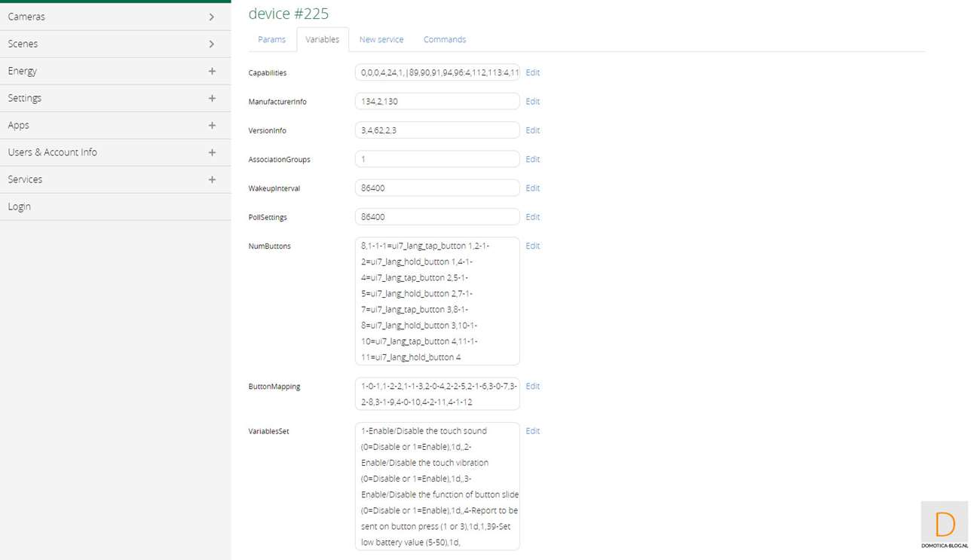Expand Apps using its plus icon

coord(212,125)
